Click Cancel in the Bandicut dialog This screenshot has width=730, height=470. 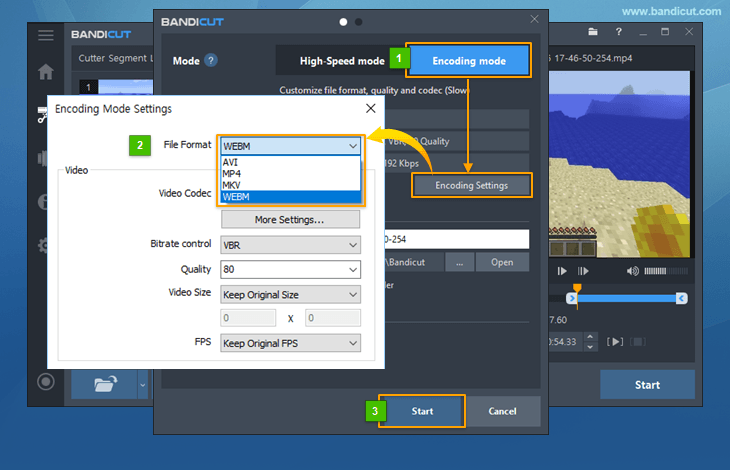pyautogui.click(x=502, y=411)
